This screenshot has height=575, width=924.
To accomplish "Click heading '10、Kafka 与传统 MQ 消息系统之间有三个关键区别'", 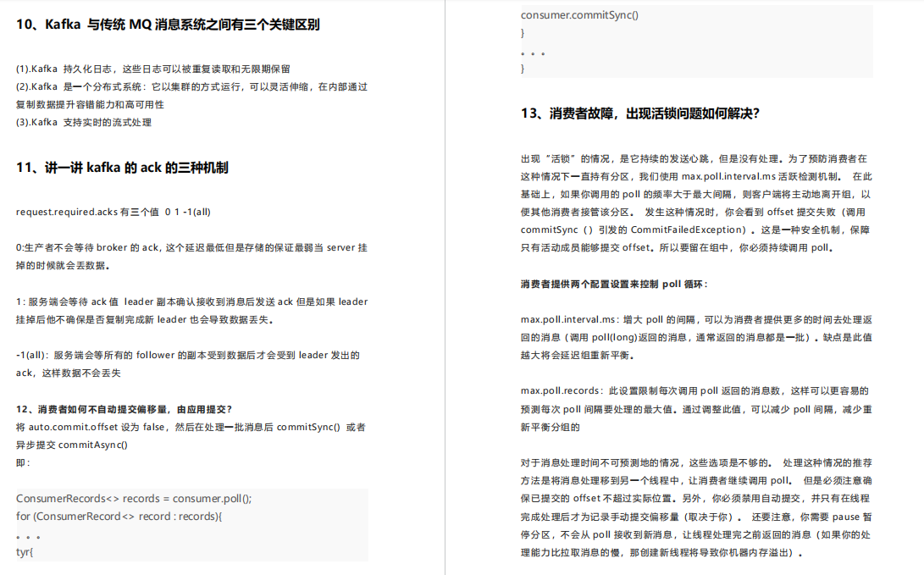I will click(168, 25).
